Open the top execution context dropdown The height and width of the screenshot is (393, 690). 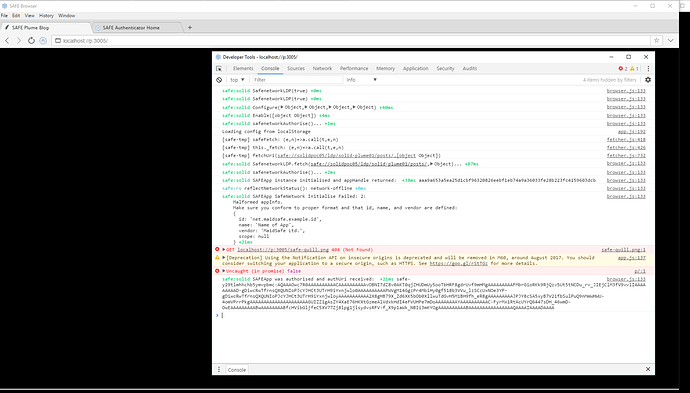[237, 80]
